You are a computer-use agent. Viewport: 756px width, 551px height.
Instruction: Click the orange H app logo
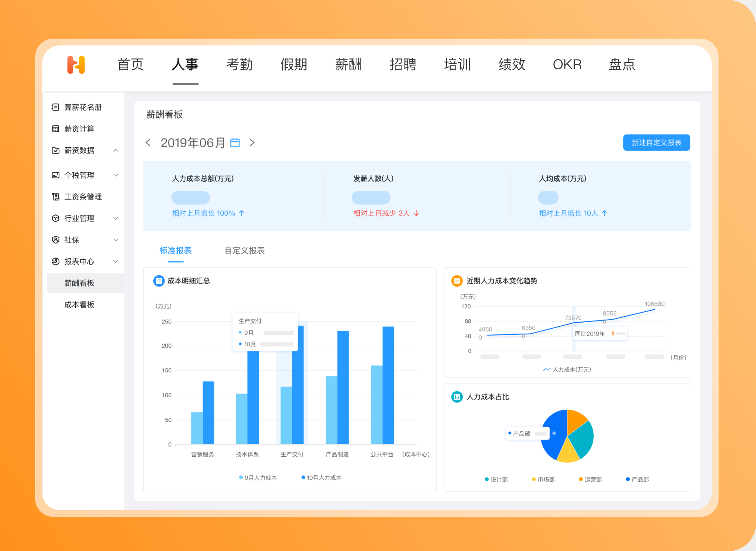tap(76, 65)
